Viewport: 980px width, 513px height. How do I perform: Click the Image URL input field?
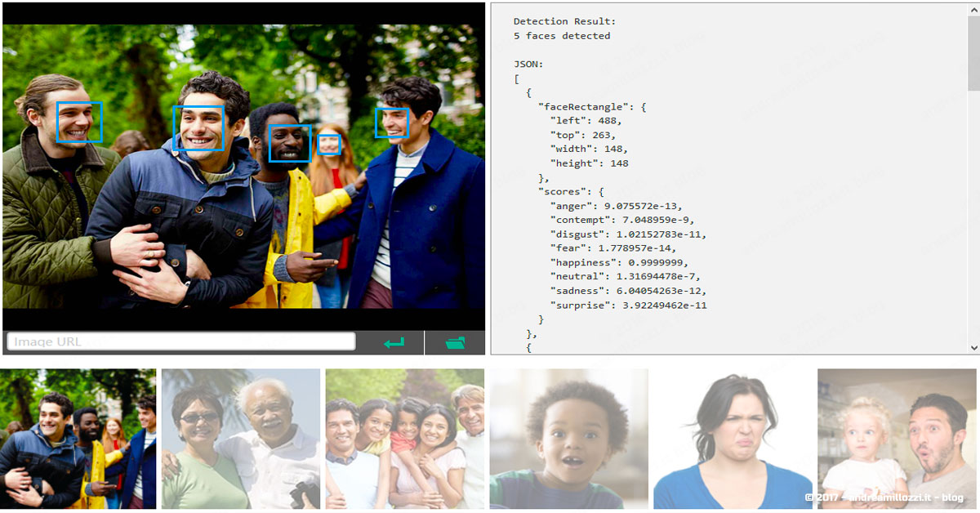pos(180,341)
